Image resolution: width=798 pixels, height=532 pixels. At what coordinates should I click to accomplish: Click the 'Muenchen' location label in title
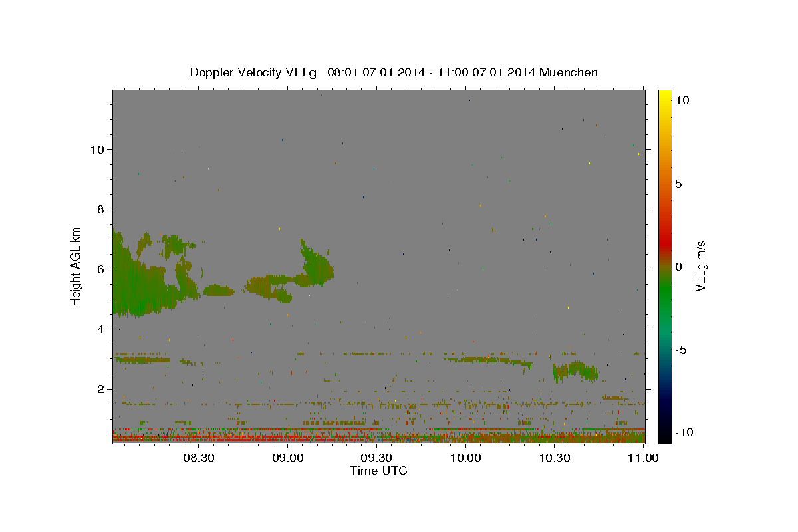569,72
